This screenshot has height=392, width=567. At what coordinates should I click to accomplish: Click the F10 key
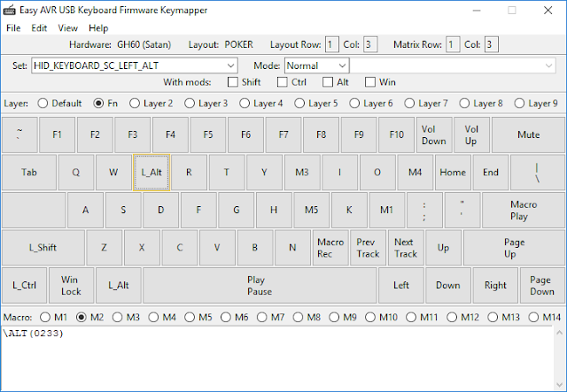click(x=396, y=135)
